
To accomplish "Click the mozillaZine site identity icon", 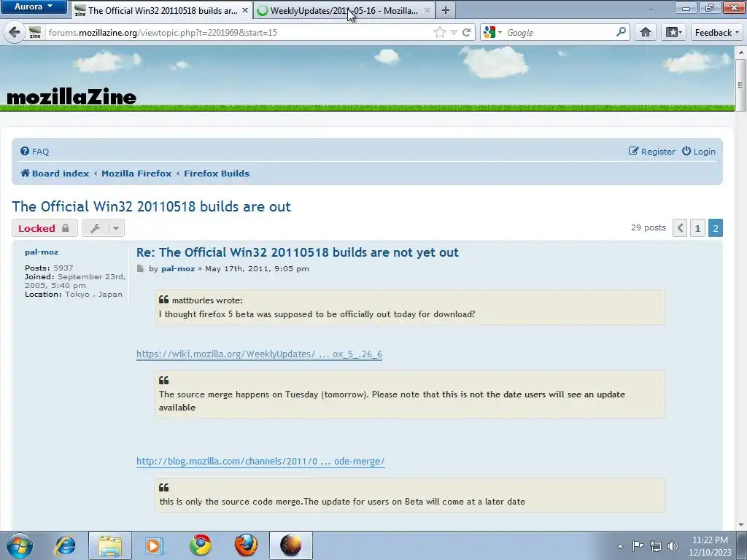I will point(35,32).
